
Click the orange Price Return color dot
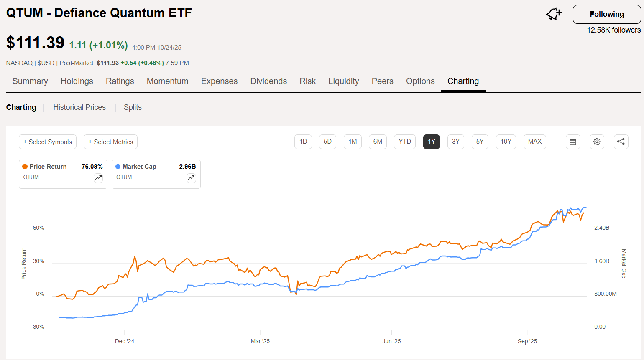pyautogui.click(x=25, y=167)
